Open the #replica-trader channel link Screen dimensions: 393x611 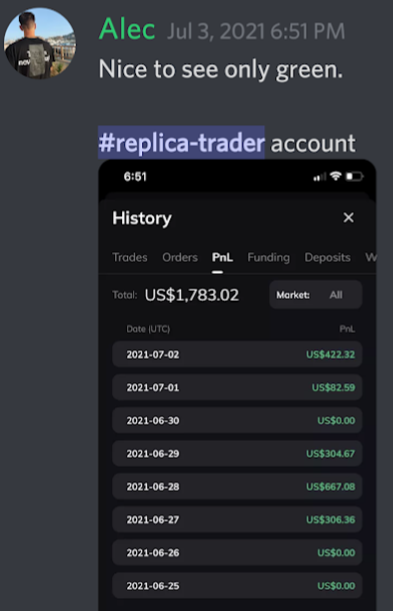pyautogui.click(x=182, y=143)
